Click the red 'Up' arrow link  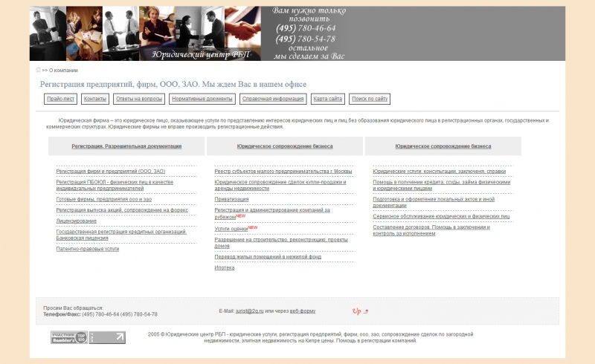point(360,311)
